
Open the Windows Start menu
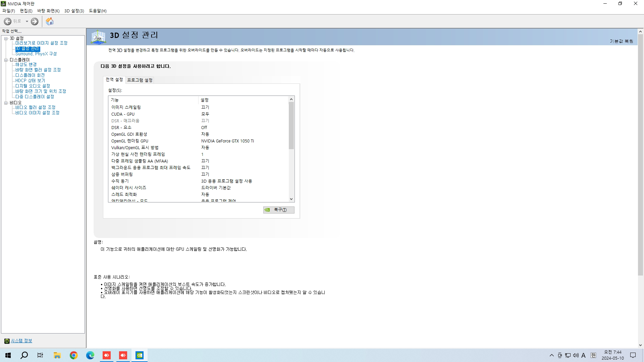8,355
